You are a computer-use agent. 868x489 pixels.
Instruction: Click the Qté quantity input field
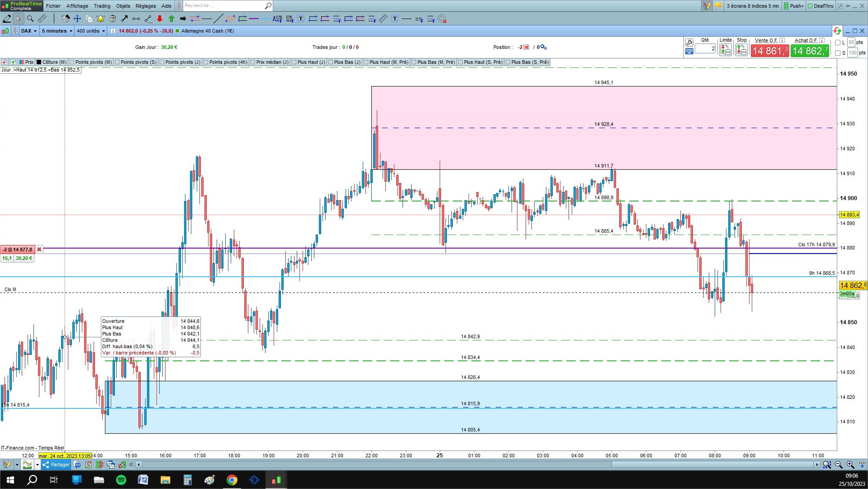705,48
